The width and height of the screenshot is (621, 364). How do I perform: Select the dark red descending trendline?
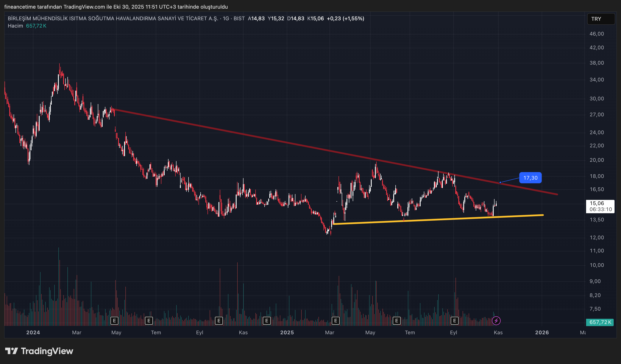click(247, 135)
